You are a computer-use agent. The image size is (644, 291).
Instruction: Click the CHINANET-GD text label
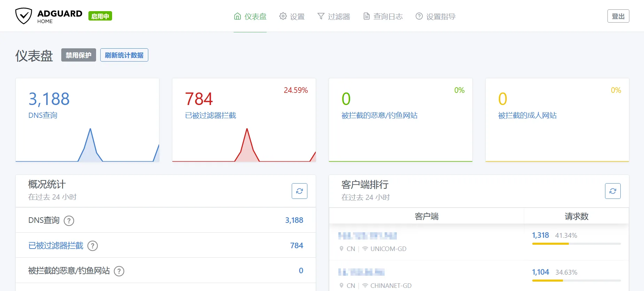(x=391, y=286)
